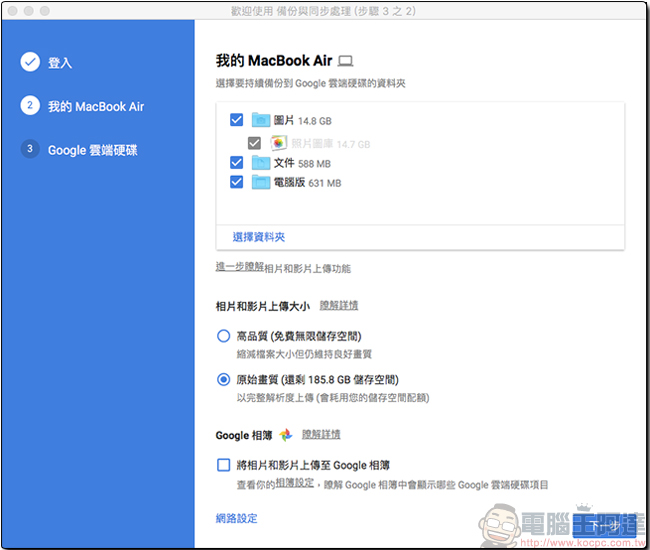Open 瞭解詳情 link beside 相片和影片上傳大小
Viewport: 650px width, 550px height.
pyautogui.click(x=339, y=305)
